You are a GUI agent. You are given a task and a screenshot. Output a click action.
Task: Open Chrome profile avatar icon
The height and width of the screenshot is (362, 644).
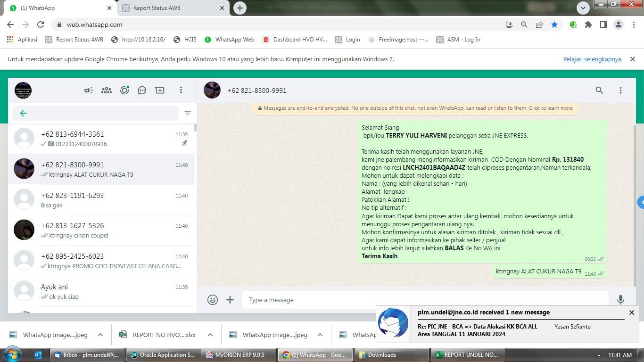coord(619,25)
